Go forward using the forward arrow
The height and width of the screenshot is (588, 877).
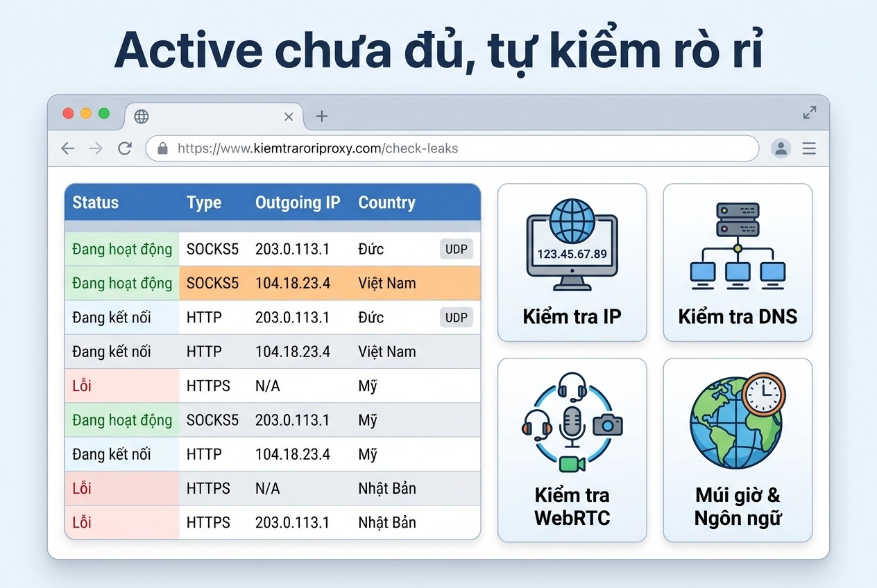pos(96,148)
